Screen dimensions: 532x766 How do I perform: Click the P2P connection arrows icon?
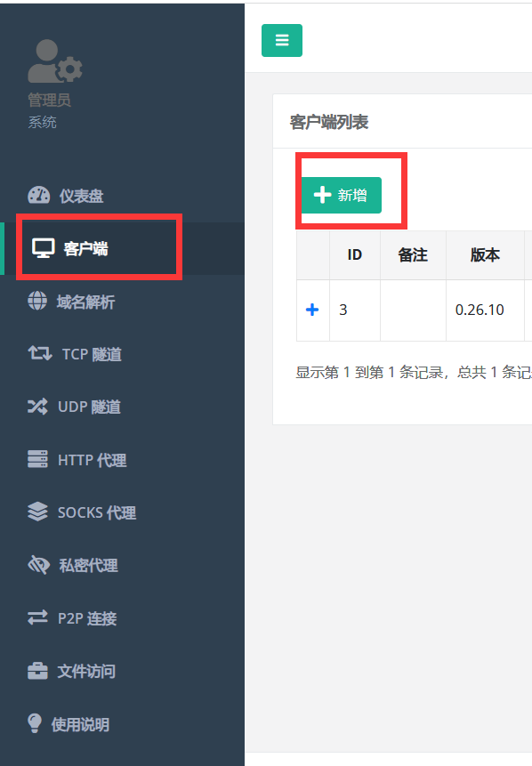(37, 617)
